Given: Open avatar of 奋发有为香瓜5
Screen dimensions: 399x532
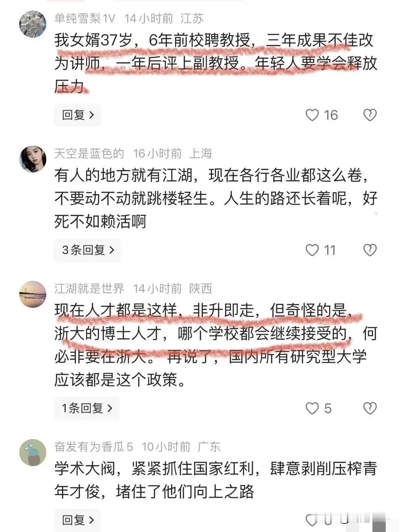Looking at the screenshot, I should (x=33, y=452).
